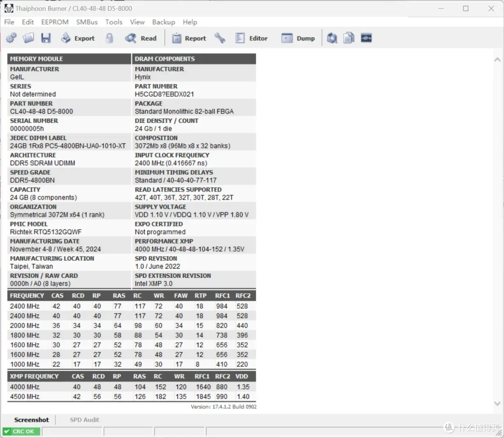The height and width of the screenshot is (438, 504).
Task: Click the manufacturing date November 4-8 value
Action: 55,250
